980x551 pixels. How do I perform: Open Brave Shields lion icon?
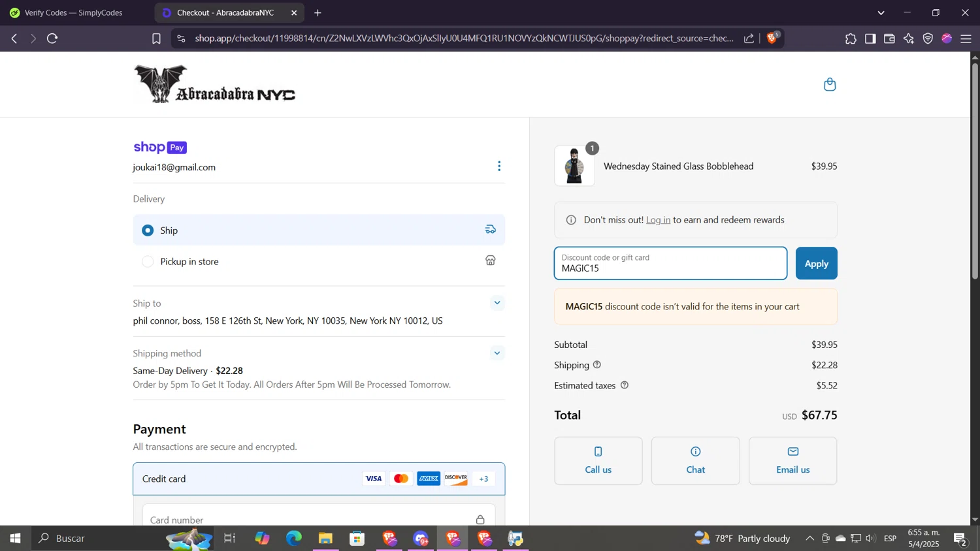click(x=772, y=38)
